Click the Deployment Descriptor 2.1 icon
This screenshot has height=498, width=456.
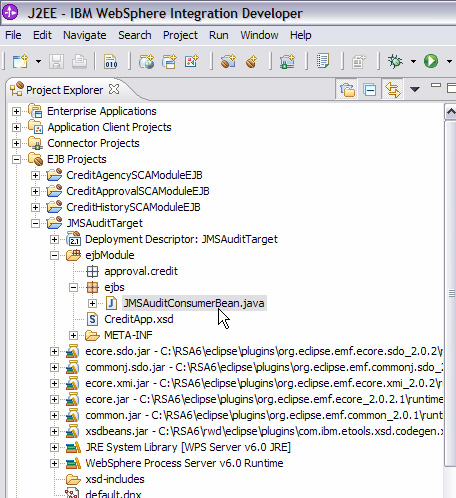(x=74, y=239)
